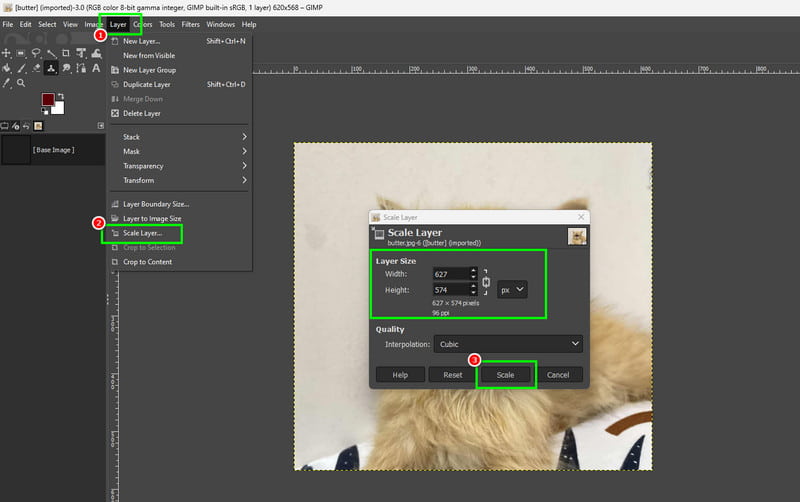Screen dimensions: 800x502
Task: Click the [Base Image] undo history entry
Action: point(53,150)
